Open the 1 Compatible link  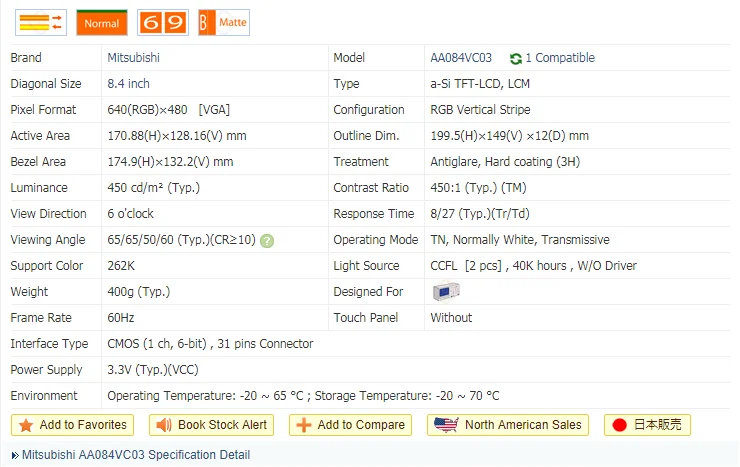coord(560,58)
